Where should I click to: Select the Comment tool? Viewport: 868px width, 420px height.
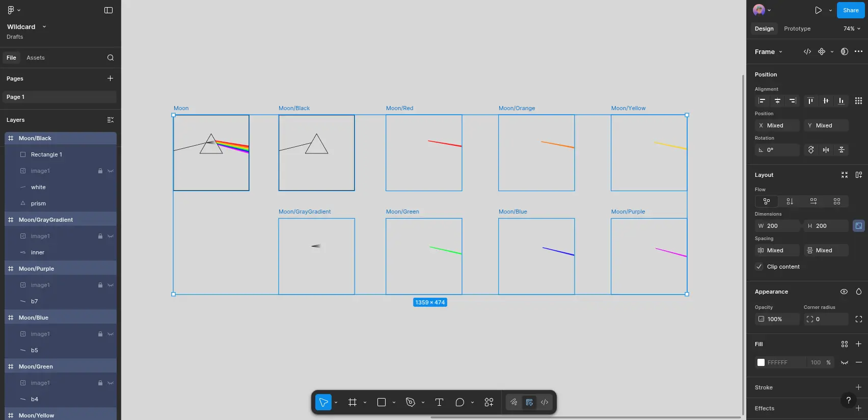[460, 402]
